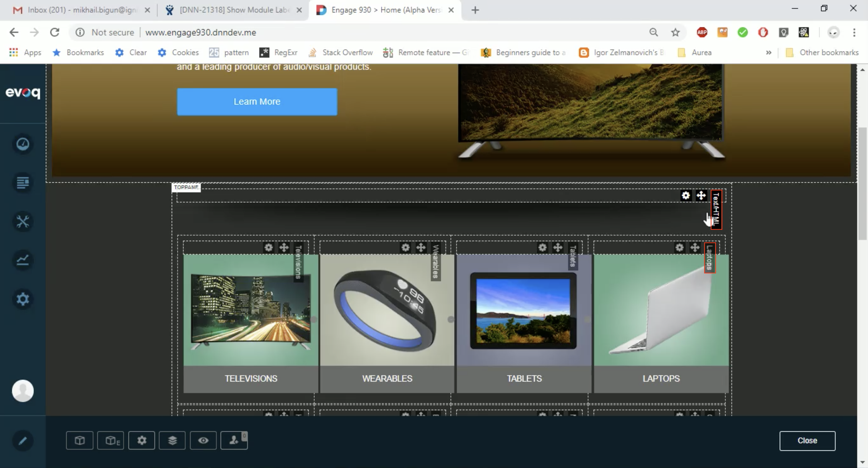Viewport: 868px width, 468px height.
Task: Click the TABLETS category caption
Action: coord(524,378)
